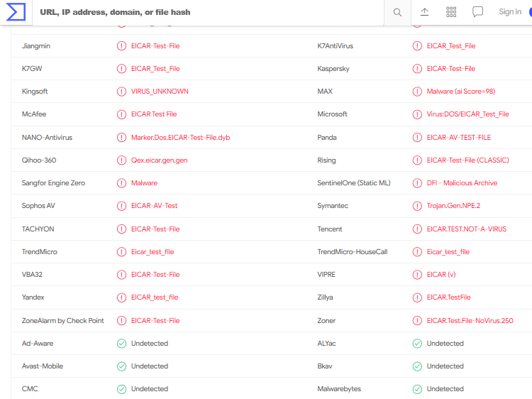Screen dimensions: 532x399
Task: Click the search magnifier icon
Action: (397, 12)
